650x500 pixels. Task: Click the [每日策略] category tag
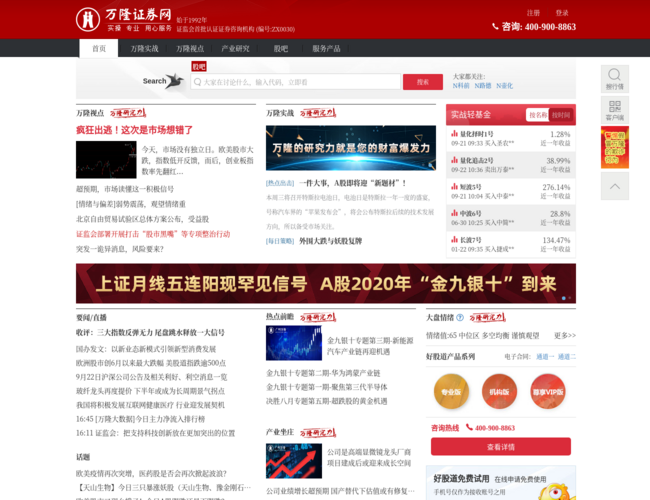click(280, 241)
